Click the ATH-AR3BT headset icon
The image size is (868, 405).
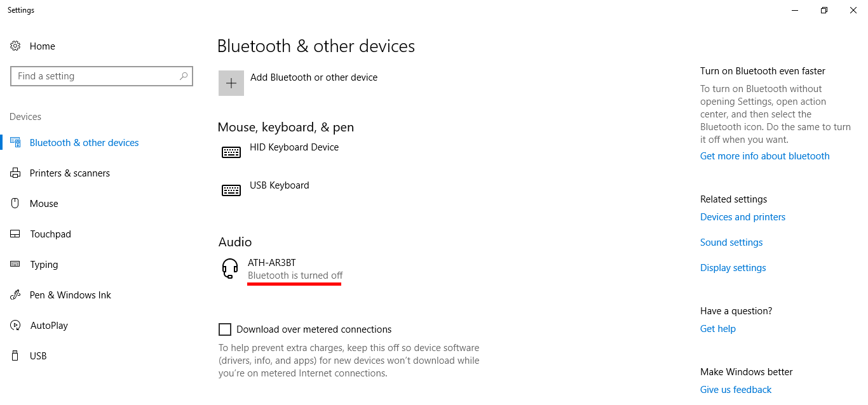tap(230, 268)
